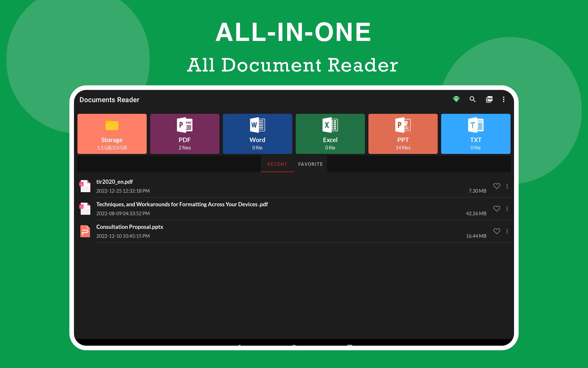Open the premium diamond icon
This screenshot has width=588, height=368.
pyautogui.click(x=456, y=99)
